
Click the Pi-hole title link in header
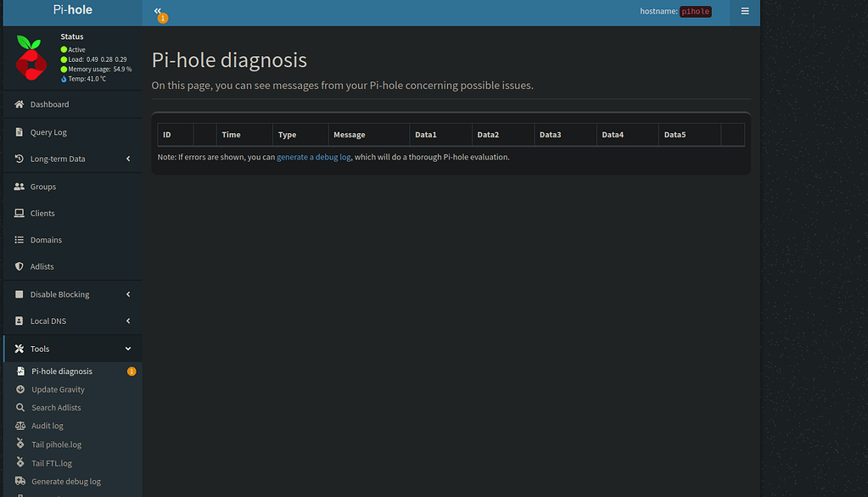[72, 10]
